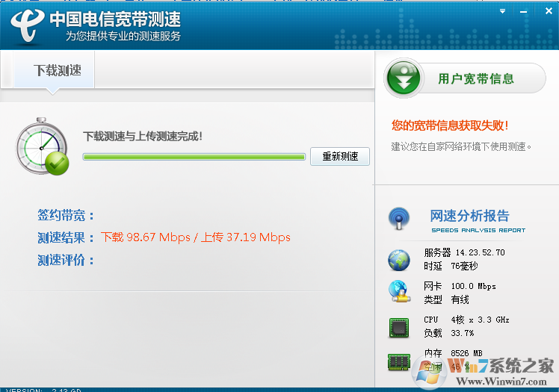Close the speed test window
Image resolution: width=559 pixels, height=392 pixels.
549,11
